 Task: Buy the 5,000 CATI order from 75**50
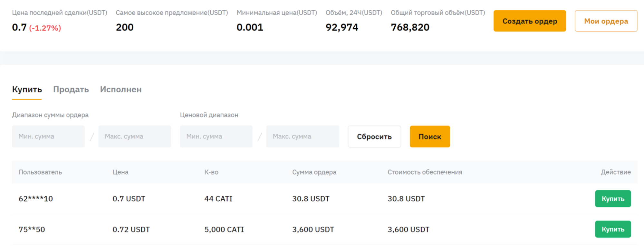[612, 229]
